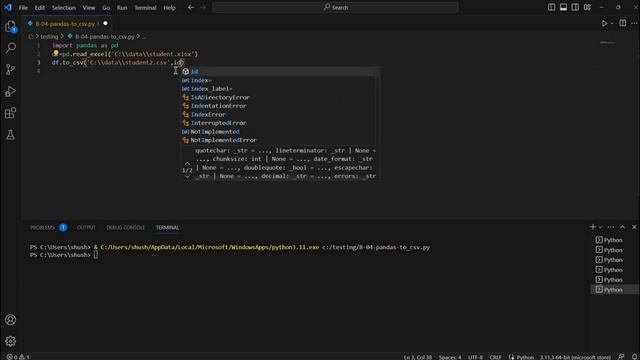Switch to the Debug Console tab
The image size is (640, 360).
tap(125, 228)
